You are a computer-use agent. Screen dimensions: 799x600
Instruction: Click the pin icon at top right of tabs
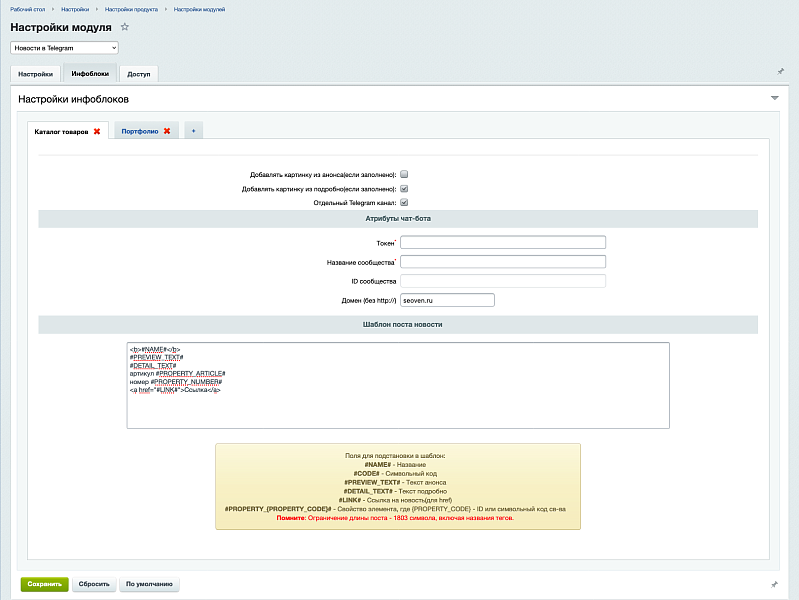coord(780,72)
